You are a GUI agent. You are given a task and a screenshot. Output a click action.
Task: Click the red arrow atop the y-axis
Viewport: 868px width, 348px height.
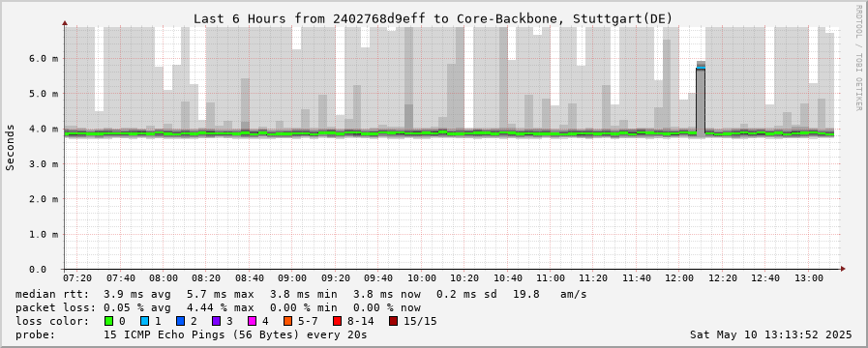64,23
